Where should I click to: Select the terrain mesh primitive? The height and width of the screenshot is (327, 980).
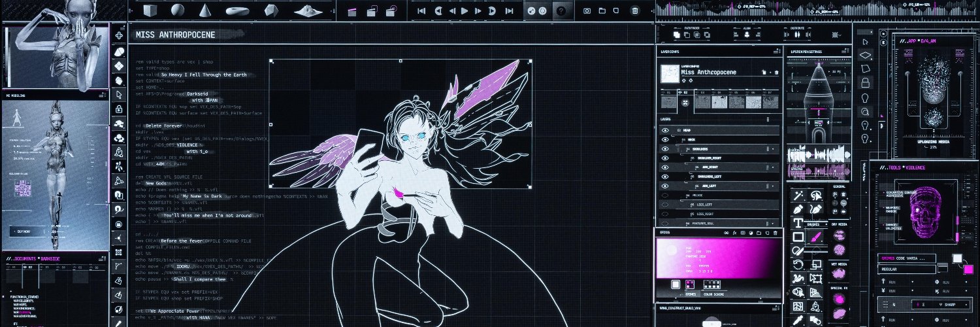(308, 10)
